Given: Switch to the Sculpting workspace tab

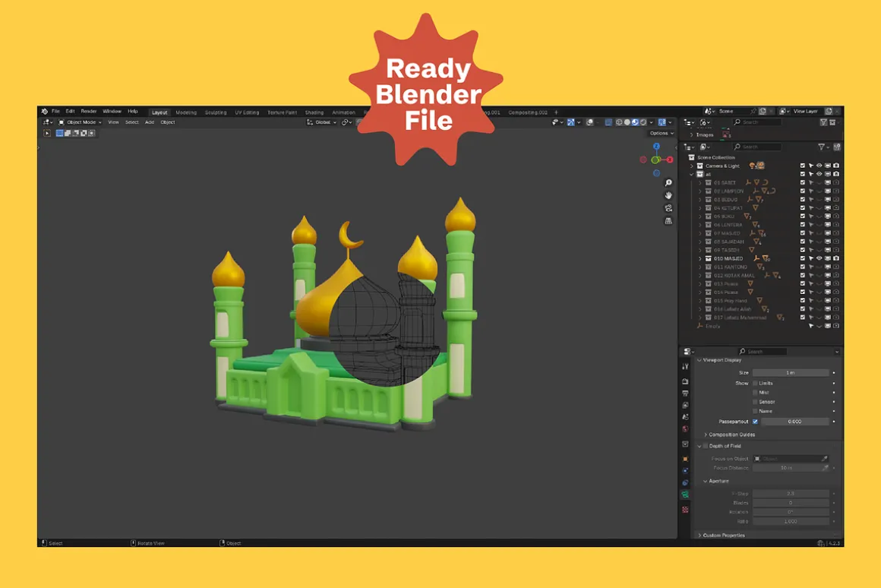Looking at the screenshot, I should pos(216,112).
